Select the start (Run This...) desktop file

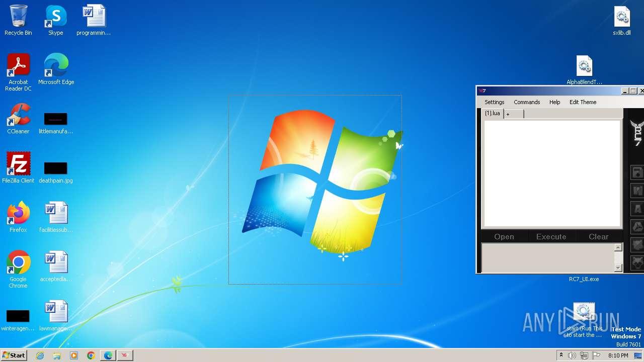584,320
